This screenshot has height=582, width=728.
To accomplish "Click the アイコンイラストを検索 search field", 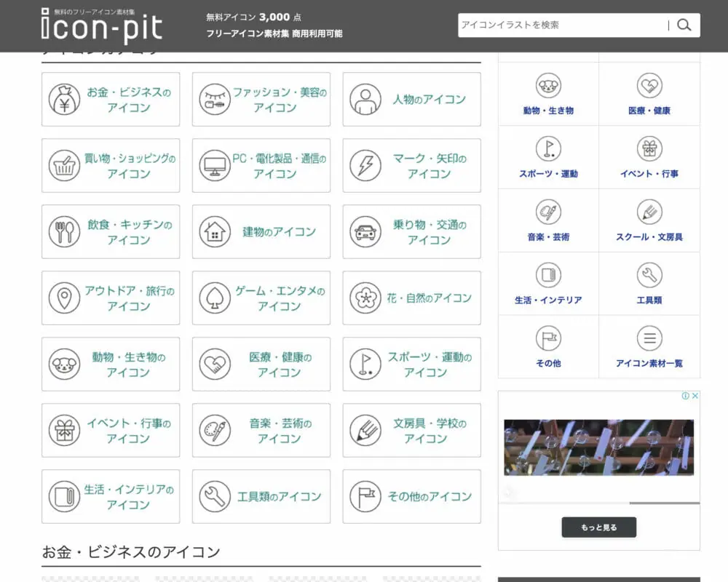I will (x=562, y=25).
